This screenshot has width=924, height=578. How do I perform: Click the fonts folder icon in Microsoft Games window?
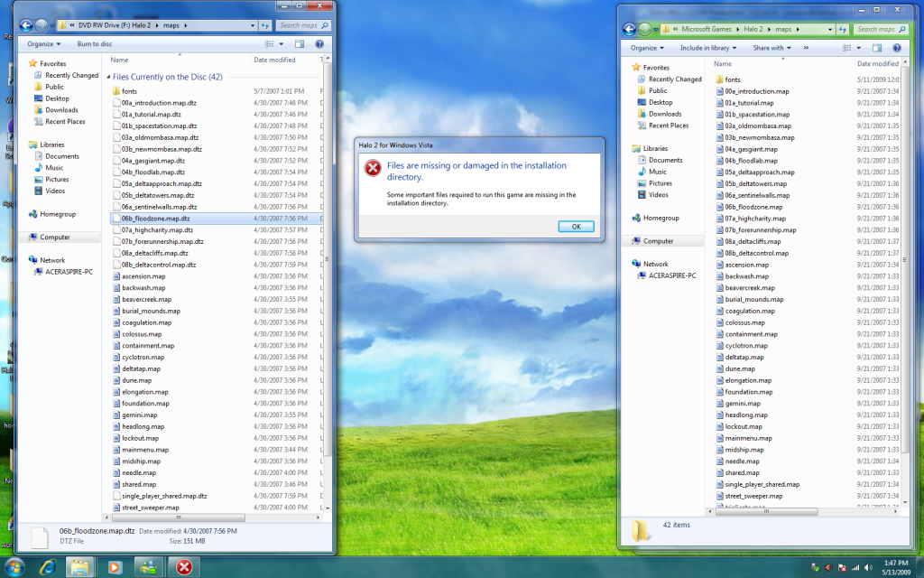click(719, 79)
